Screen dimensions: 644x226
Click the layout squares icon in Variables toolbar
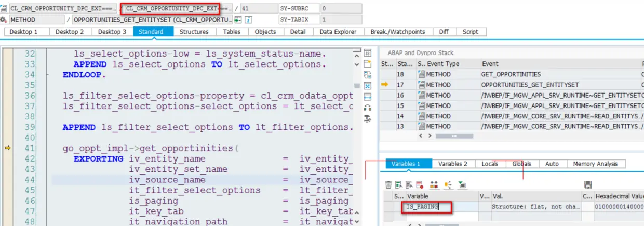point(434,184)
